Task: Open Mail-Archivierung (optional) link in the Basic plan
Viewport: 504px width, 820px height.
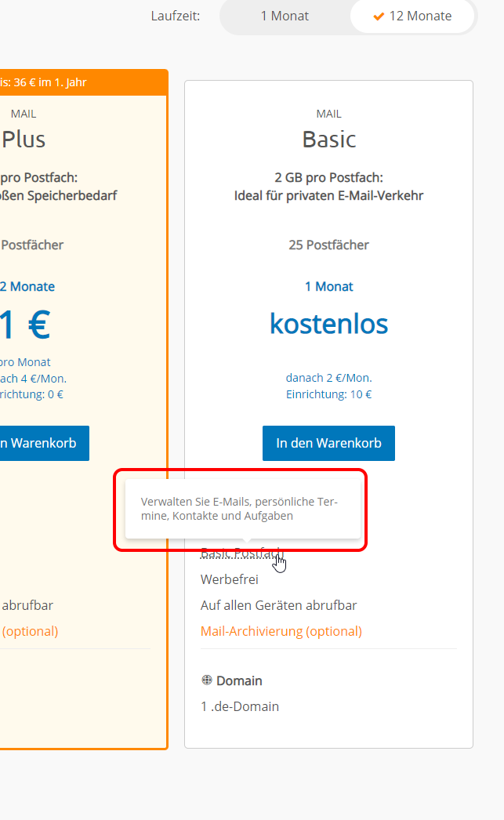Action: 281,631
